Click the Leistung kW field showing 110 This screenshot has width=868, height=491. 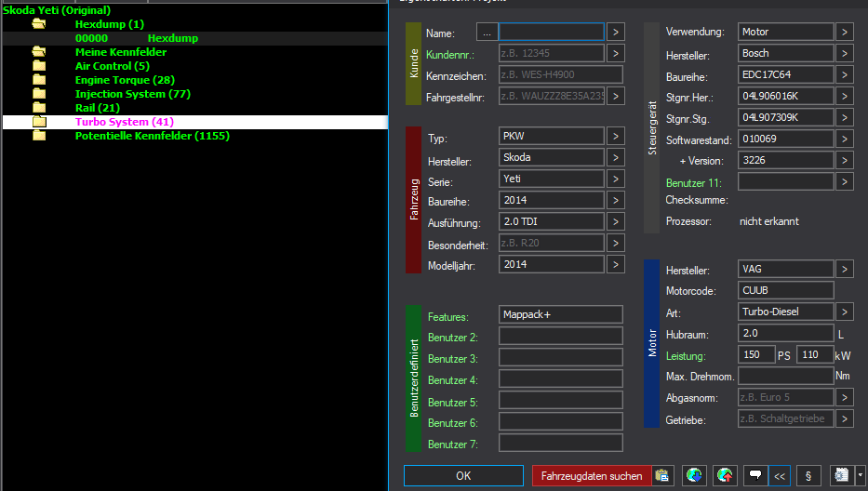[x=815, y=355]
